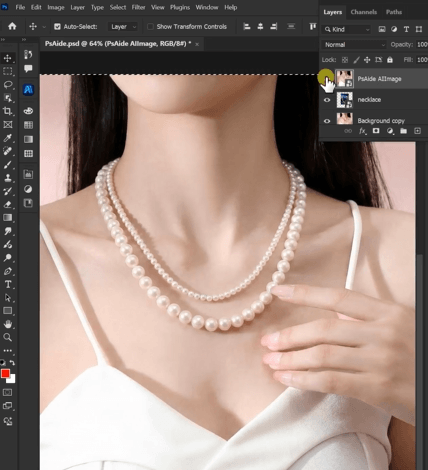Image resolution: width=428 pixels, height=470 pixels.
Task: Open the Normal blend mode dropdown
Action: point(354,45)
